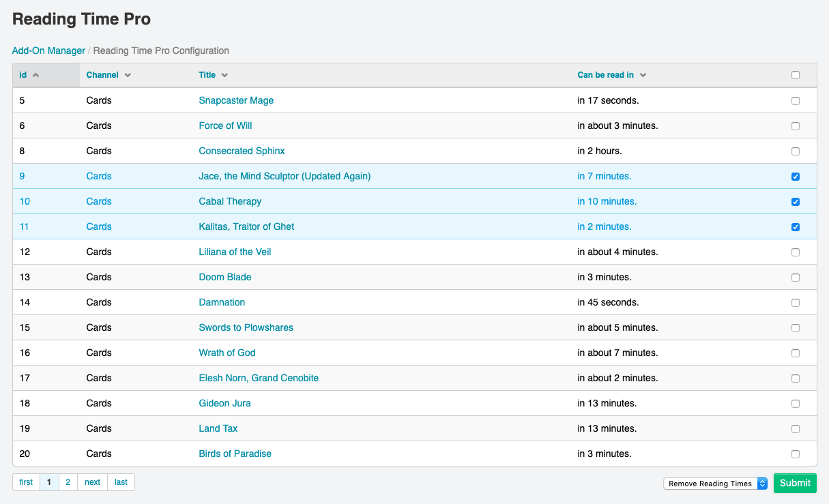Click Channel column sort chevron
829x504 pixels.
pyautogui.click(x=128, y=75)
